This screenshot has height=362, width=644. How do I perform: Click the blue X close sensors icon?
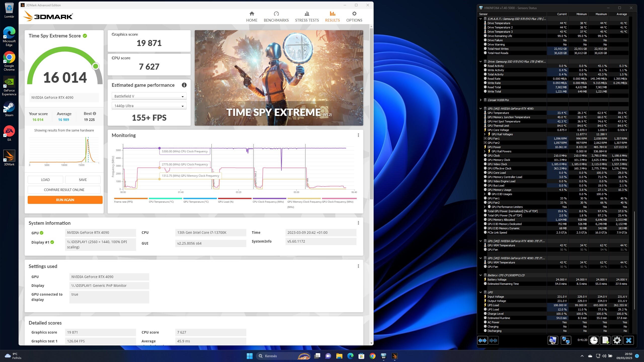coord(629,340)
